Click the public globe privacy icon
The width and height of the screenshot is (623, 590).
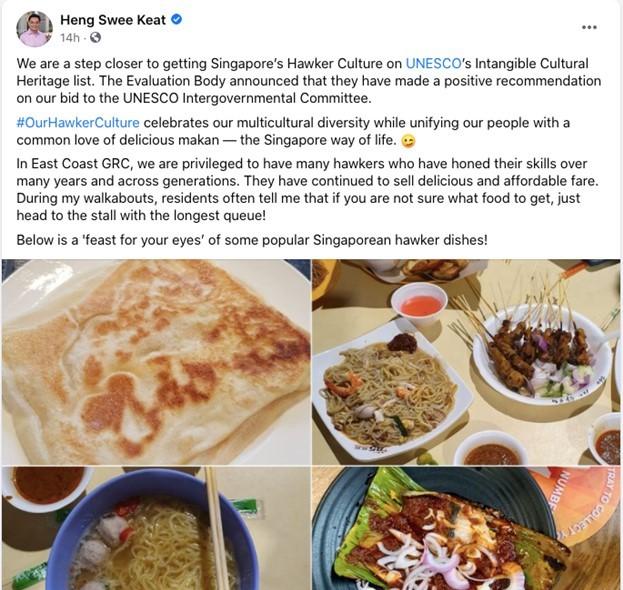95,38
